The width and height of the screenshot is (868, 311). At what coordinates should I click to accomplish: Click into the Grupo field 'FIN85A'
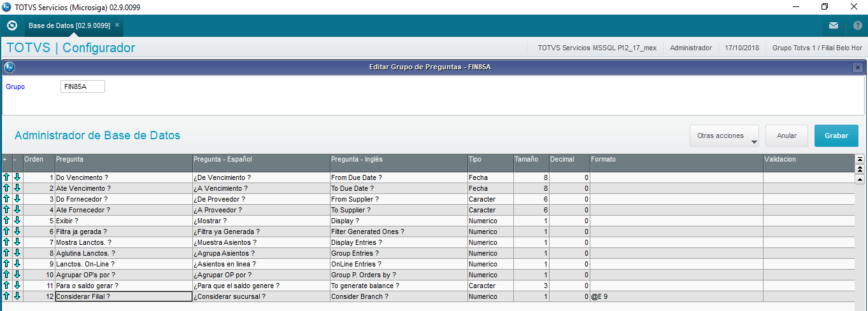83,86
